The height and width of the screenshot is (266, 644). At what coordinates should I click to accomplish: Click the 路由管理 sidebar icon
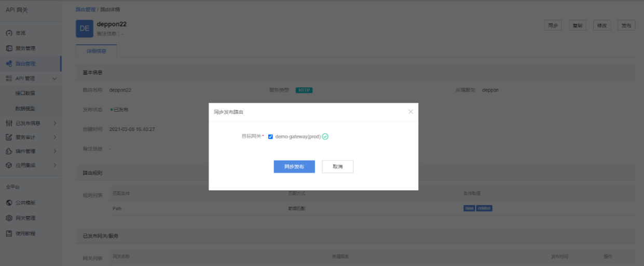9,64
